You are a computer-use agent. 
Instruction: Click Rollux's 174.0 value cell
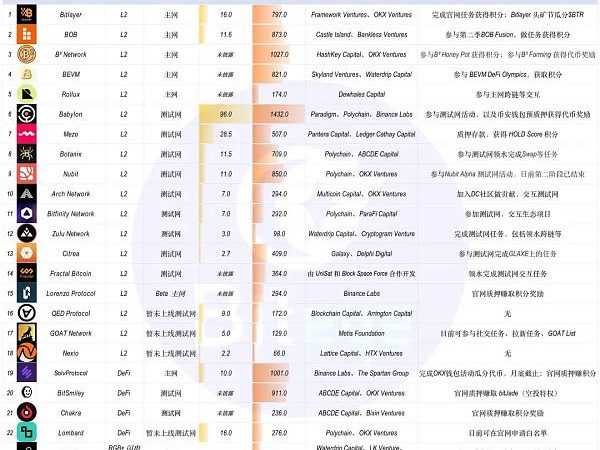[279, 94]
